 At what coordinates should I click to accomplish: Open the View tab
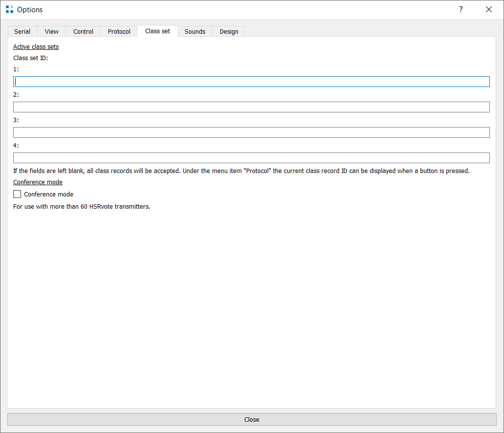click(52, 31)
